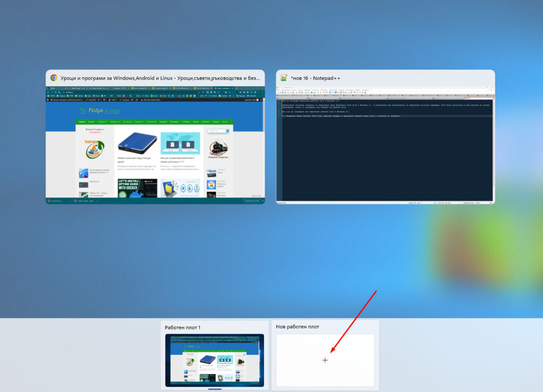This screenshot has width=543, height=392.
Task: Click the 'Нов работен плот' label
Action: pos(297,327)
